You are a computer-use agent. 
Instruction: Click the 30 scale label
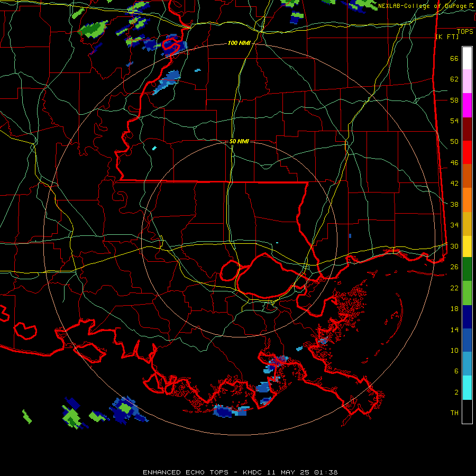[x=454, y=246]
